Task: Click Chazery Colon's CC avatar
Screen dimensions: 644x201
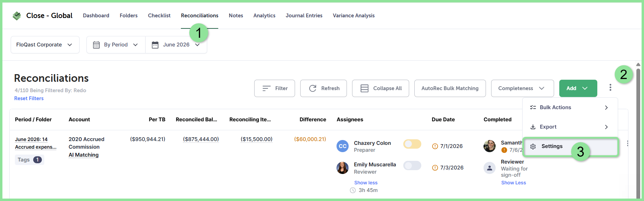Action: 342,146
